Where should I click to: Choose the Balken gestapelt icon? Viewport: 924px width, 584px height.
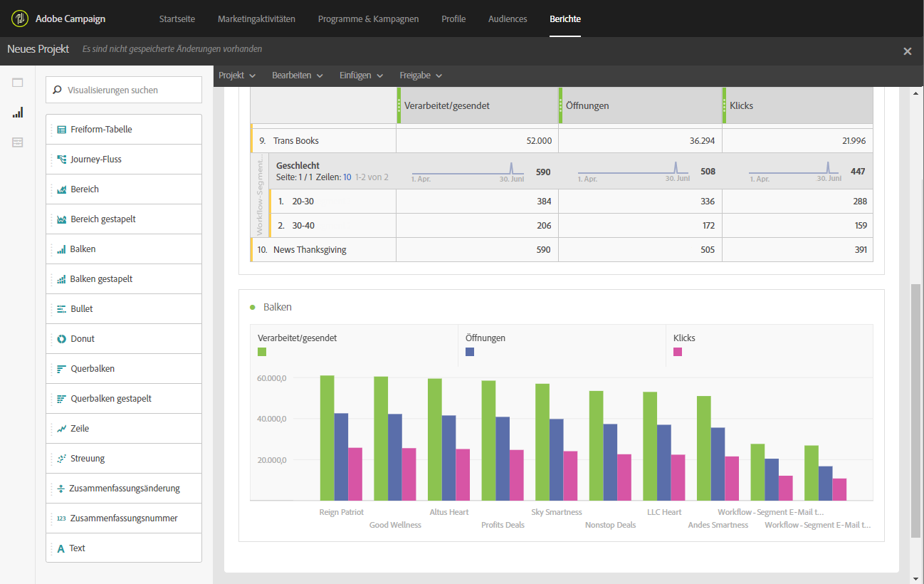62,279
